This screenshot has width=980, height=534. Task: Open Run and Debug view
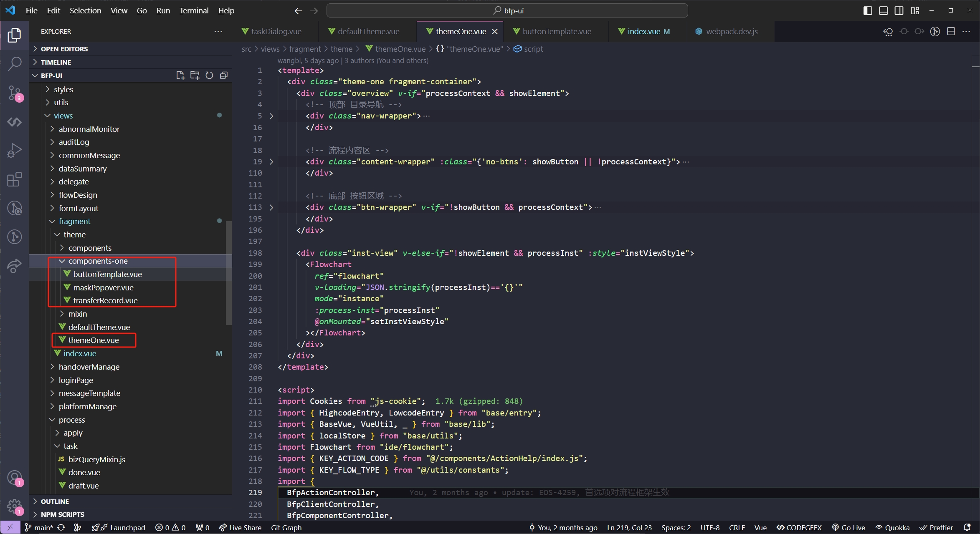[15, 151]
